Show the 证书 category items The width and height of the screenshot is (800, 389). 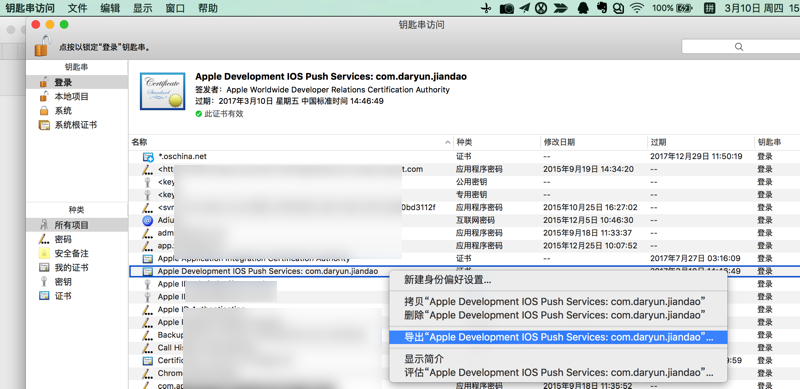[x=63, y=296]
